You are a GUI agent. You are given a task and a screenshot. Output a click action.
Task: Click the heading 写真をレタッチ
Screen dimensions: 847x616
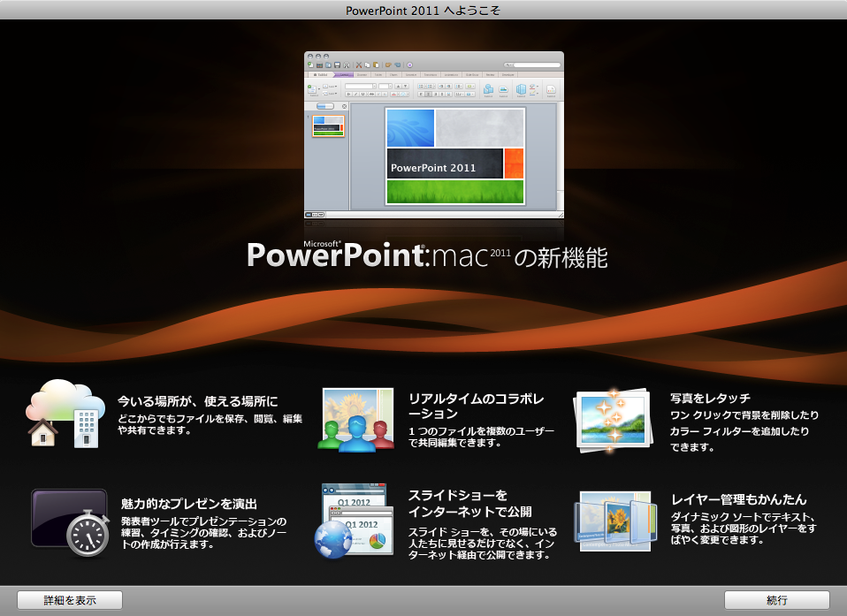[x=710, y=398]
